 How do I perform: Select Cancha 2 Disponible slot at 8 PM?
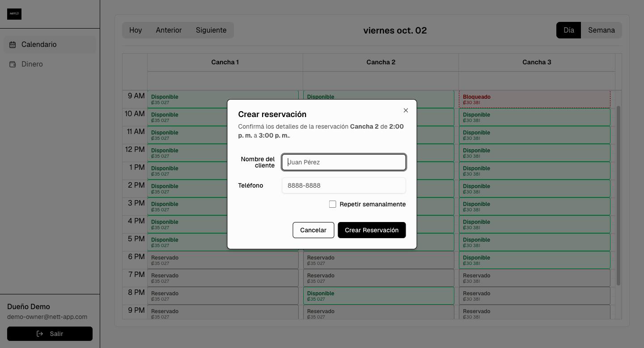coord(379,296)
